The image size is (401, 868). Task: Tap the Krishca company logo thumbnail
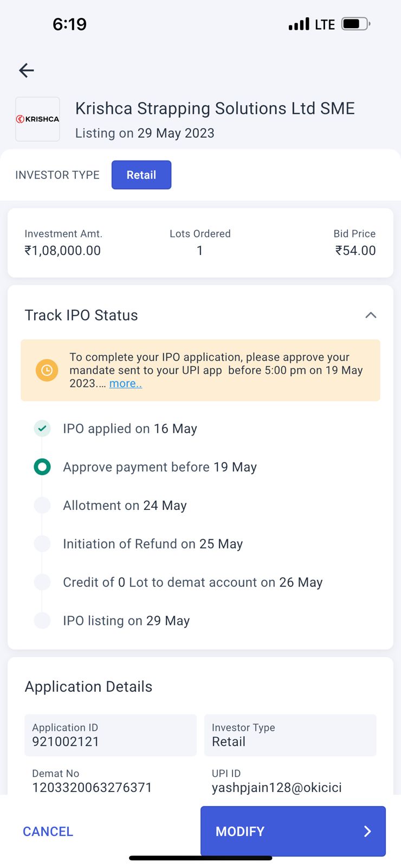click(37, 119)
